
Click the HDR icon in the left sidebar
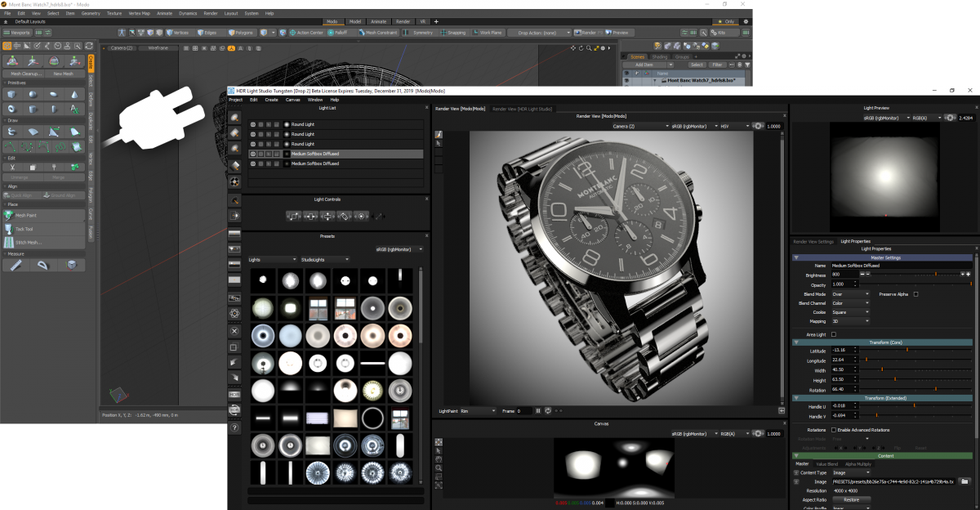tap(234, 393)
